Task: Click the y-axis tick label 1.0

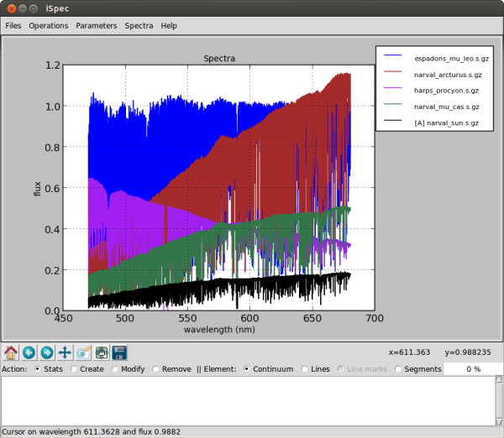Action: point(52,107)
